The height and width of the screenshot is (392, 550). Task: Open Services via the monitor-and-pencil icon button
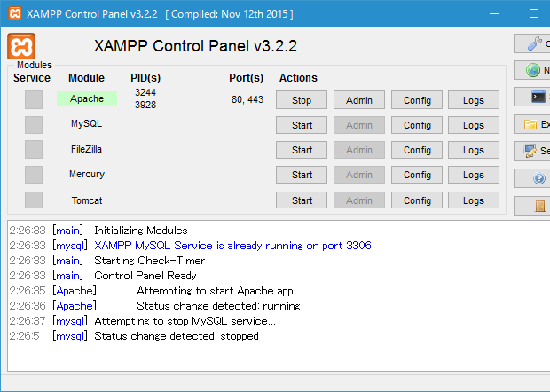pyautogui.click(x=532, y=151)
